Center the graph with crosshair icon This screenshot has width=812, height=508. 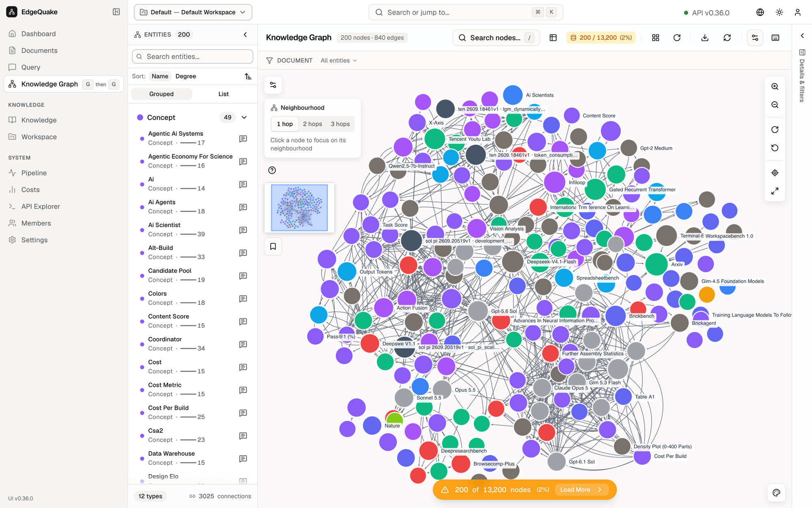775,173
